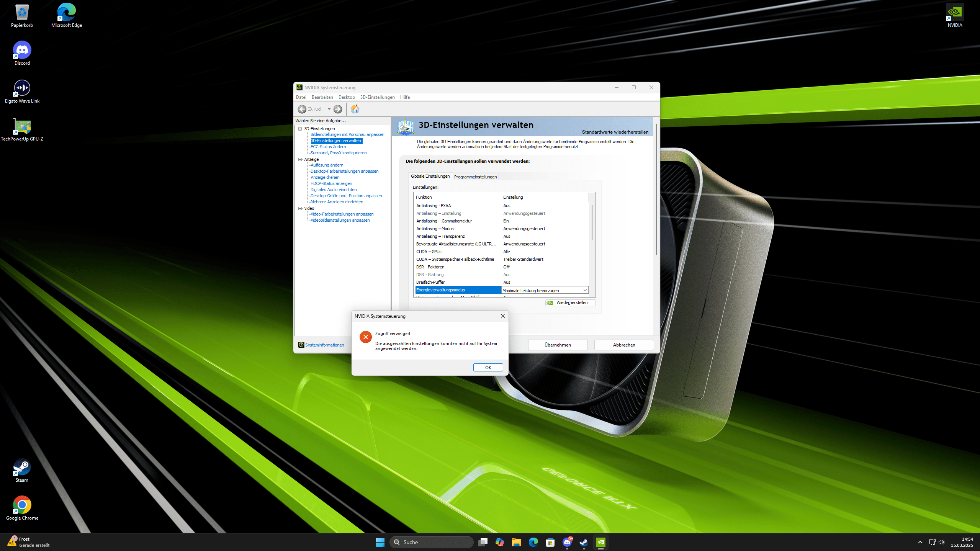Open Discord desktop shortcut

tap(22, 51)
